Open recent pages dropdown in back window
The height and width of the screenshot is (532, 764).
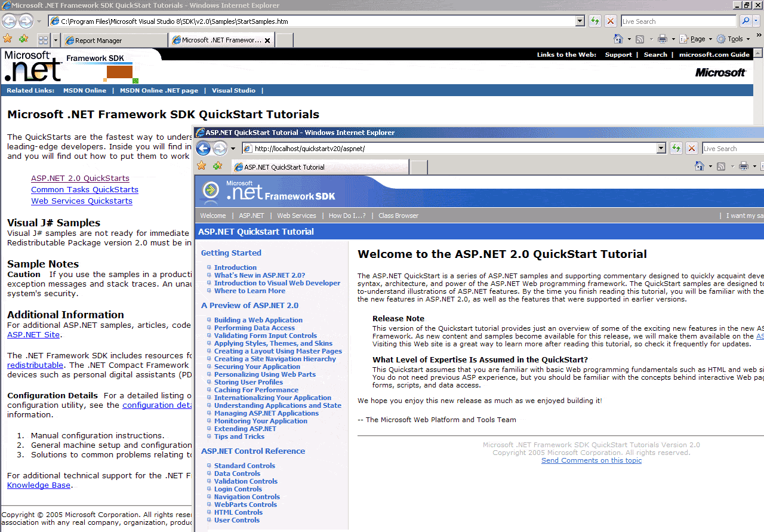[x=39, y=22]
